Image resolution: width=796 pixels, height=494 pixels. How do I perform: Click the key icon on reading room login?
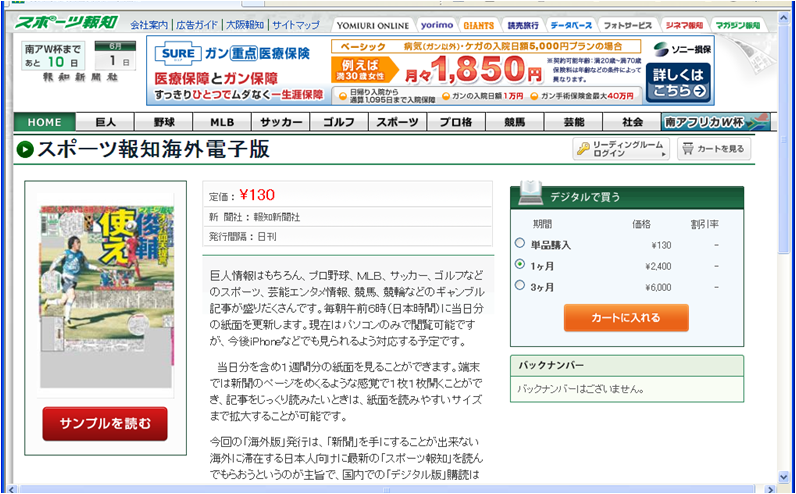point(583,149)
